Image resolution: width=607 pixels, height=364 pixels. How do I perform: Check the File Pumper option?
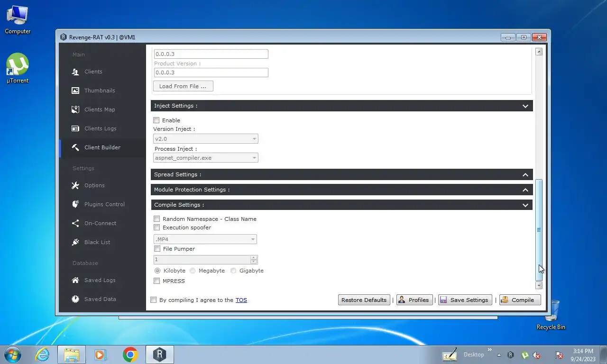pos(157,249)
